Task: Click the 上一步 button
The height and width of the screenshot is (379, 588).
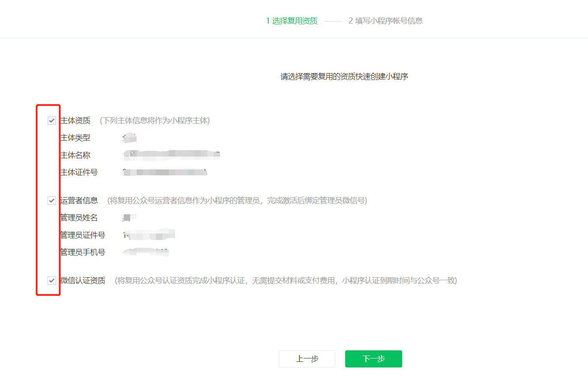Action: pyautogui.click(x=307, y=359)
